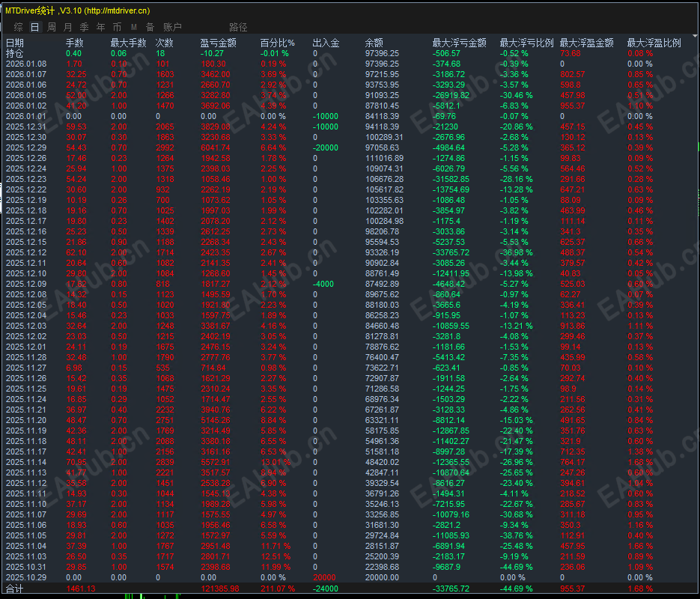Click the M view icon in the toolbar

pyautogui.click(x=133, y=27)
